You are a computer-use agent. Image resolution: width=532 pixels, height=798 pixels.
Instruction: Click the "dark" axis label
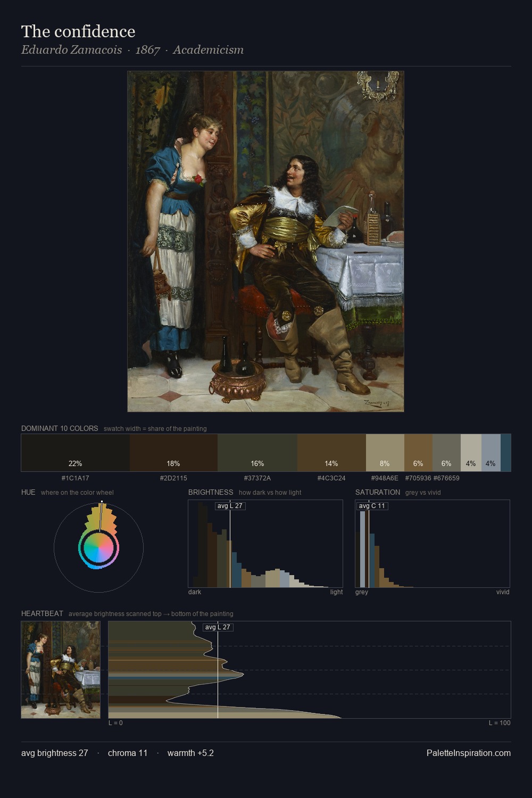coord(195,592)
